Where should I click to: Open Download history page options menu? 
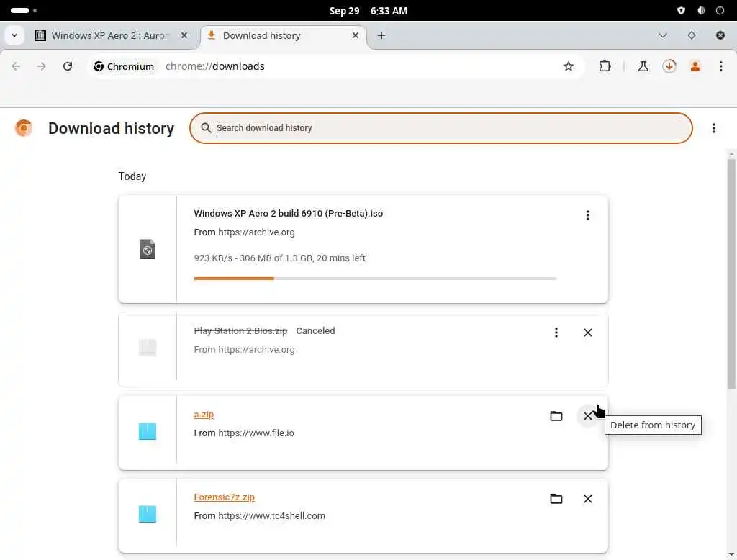[x=714, y=128]
